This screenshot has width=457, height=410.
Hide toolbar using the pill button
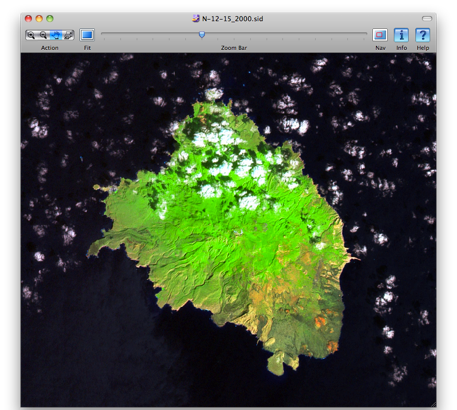click(x=427, y=18)
